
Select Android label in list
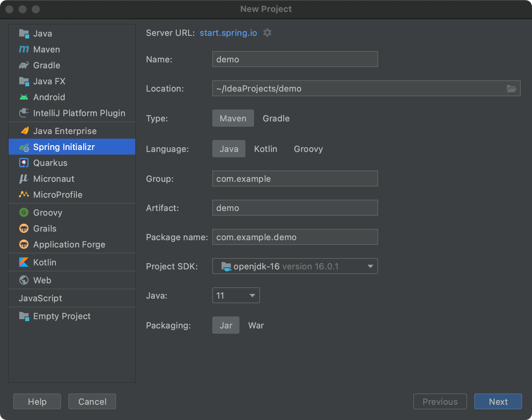49,97
